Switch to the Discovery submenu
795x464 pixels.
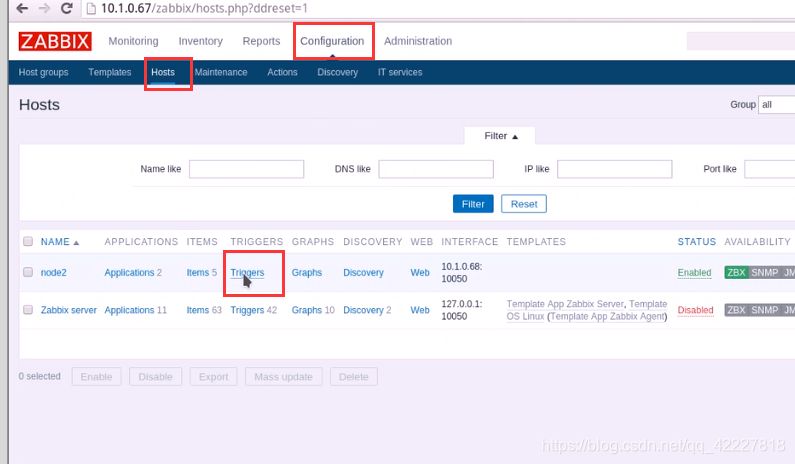338,72
